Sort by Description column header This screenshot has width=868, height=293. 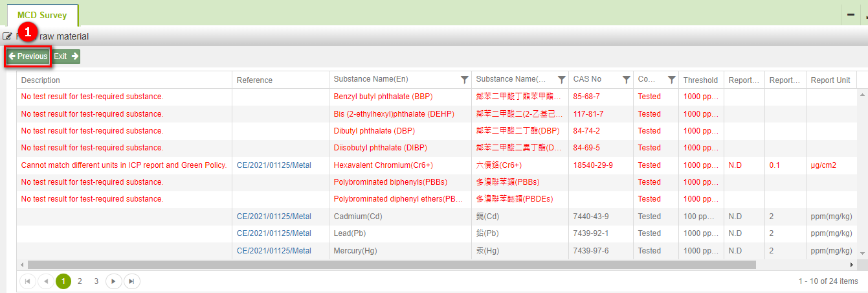tap(40, 80)
